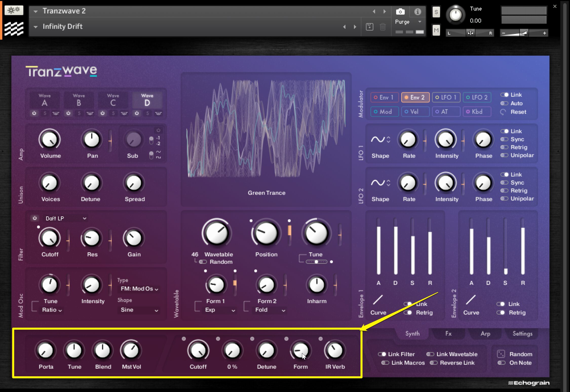This screenshot has width=570, height=392.
Task: Expand the Infinity Drift preset menu arrow
Action: (x=36, y=27)
